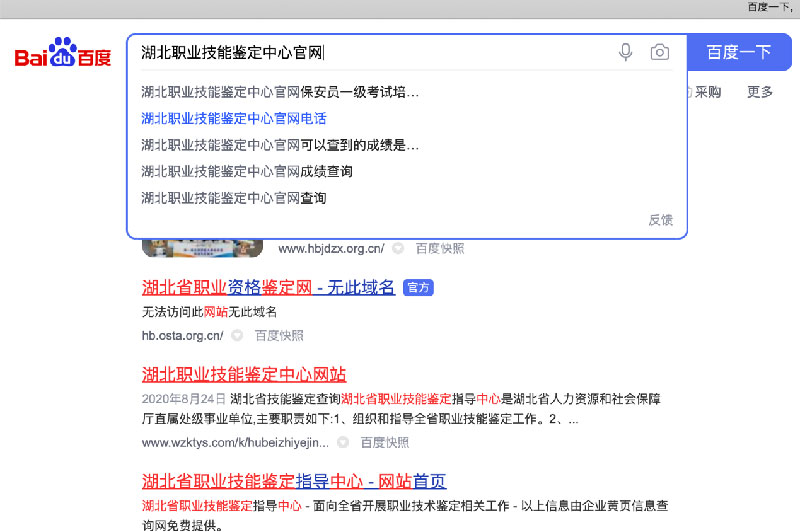Screen dimensions: 800x532
Task: Click 百度一下 text in top bar
Action: (769, 7)
